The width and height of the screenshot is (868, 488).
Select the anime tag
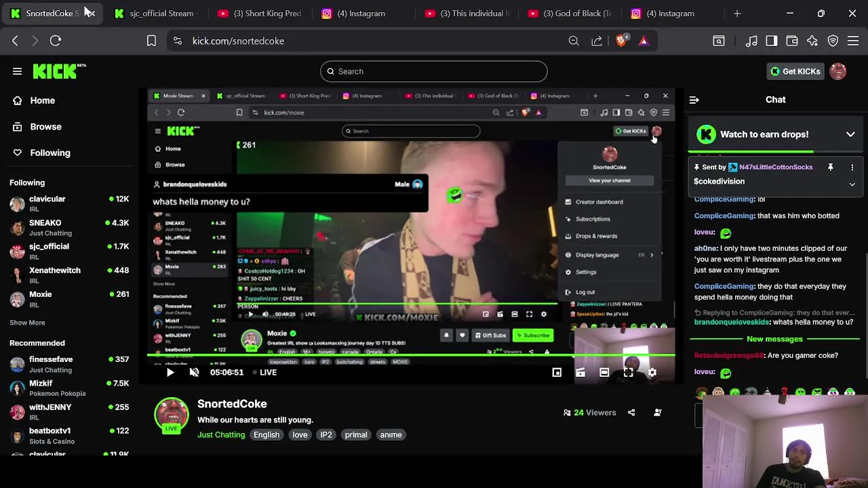pos(391,434)
